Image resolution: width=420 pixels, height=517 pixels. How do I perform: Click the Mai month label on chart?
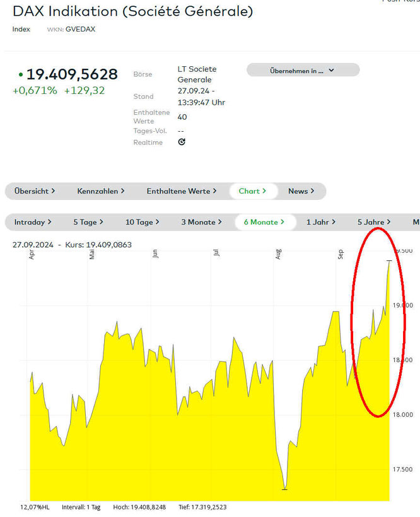click(x=92, y=254)
